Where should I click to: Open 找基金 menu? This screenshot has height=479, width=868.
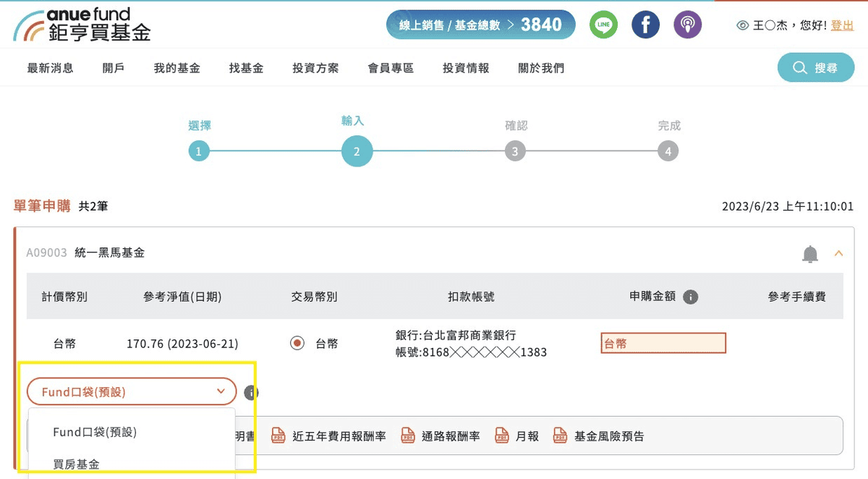246,68
